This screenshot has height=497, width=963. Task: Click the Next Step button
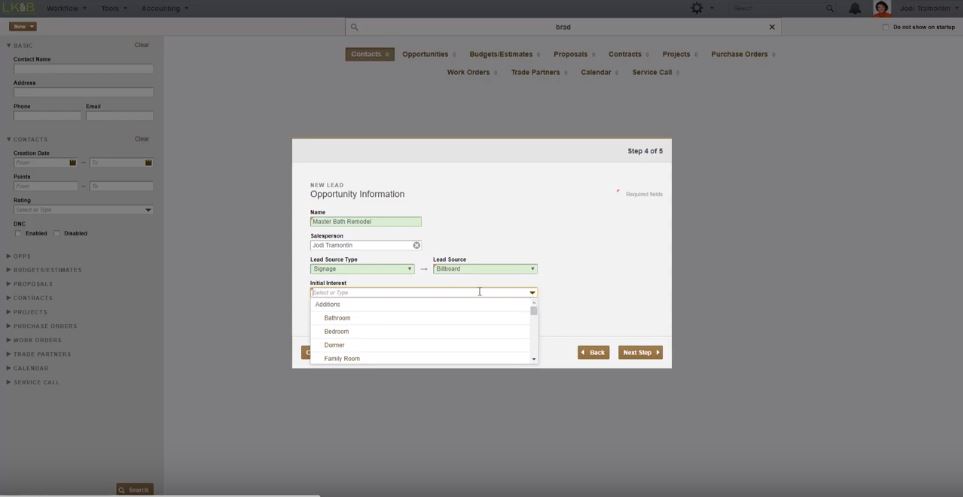(640, 352)
